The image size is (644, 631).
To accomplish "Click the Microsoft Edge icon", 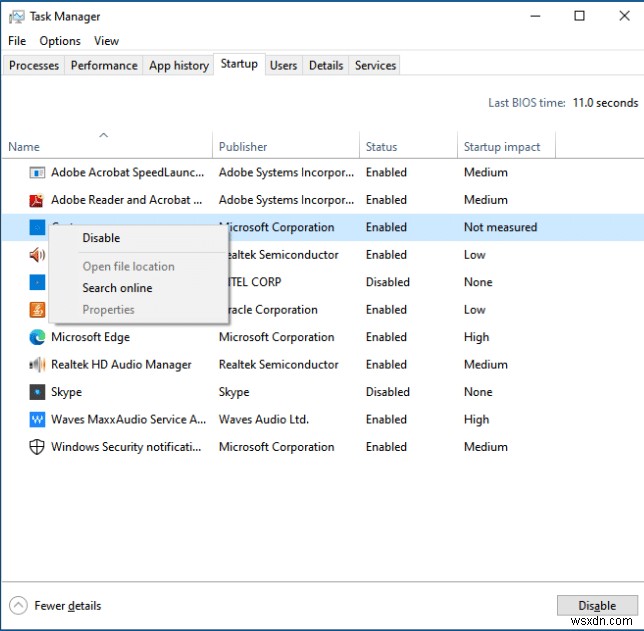I will (x=37, y=337).
